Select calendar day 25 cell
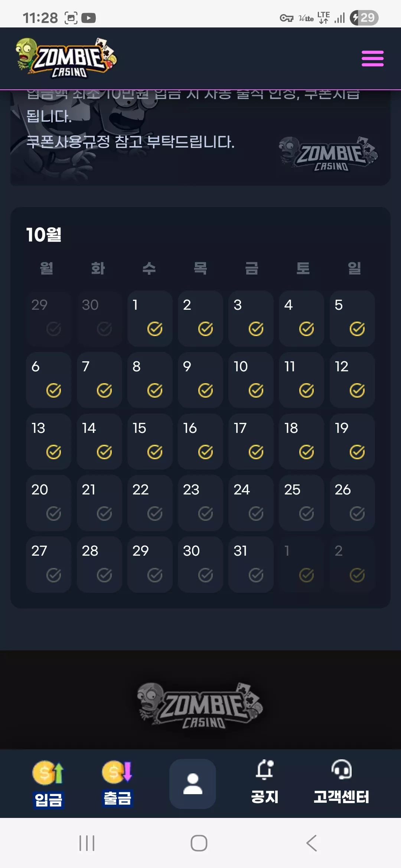This screenshot has width=401, height=868. pyautogui.click(x=301, y=503)
